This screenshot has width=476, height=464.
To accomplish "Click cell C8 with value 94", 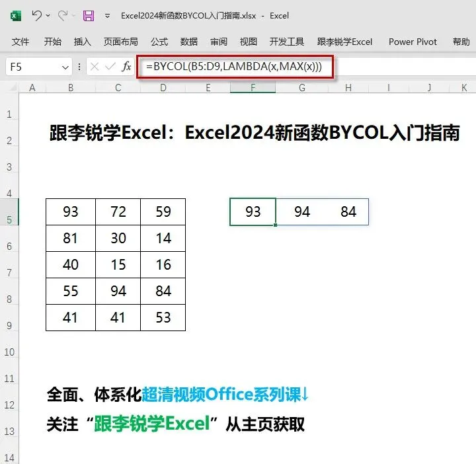I will [118, 291].
